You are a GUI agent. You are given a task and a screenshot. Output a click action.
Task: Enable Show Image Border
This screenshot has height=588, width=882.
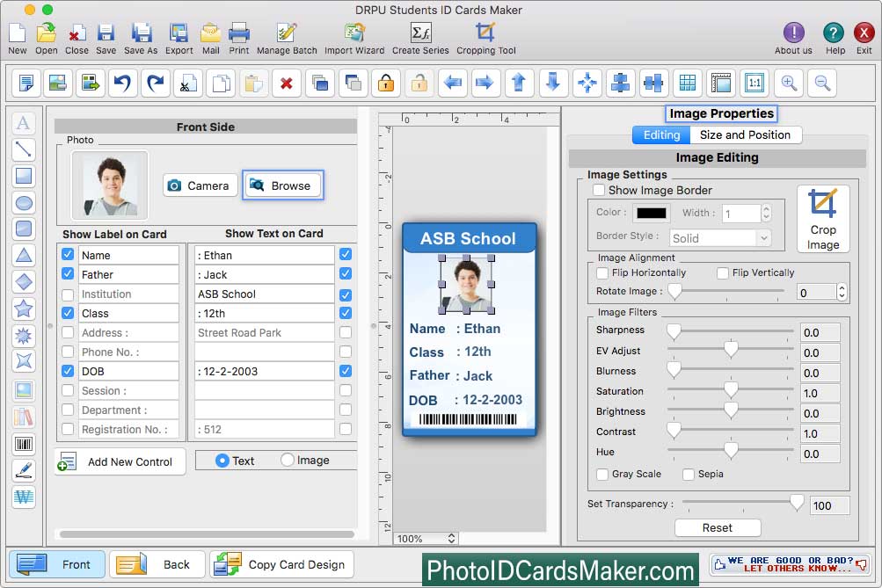click(599, 190)
